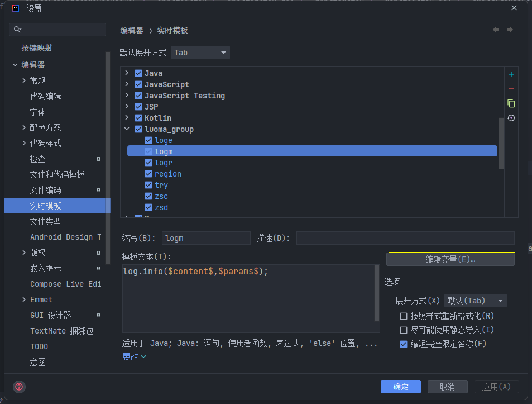Viewport: 532px width, 404px height.
Task: Click the forward navigation arrow
Action: point(510,30)
